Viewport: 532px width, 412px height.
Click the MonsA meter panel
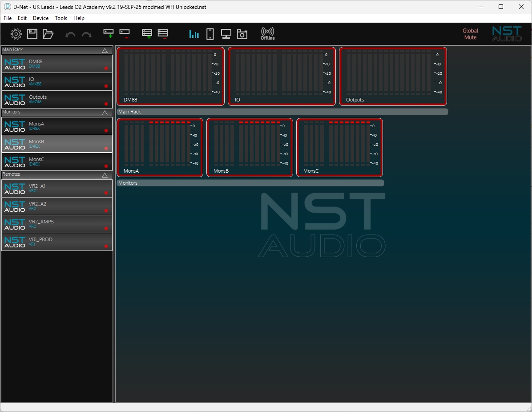click(x=160, y=147)
